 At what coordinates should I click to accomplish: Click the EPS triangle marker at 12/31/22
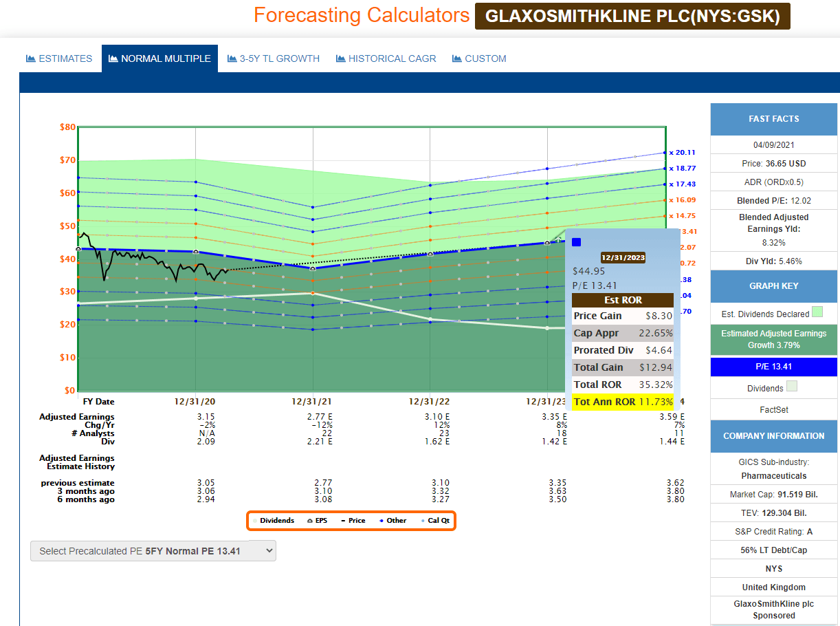tap(430, 254)
